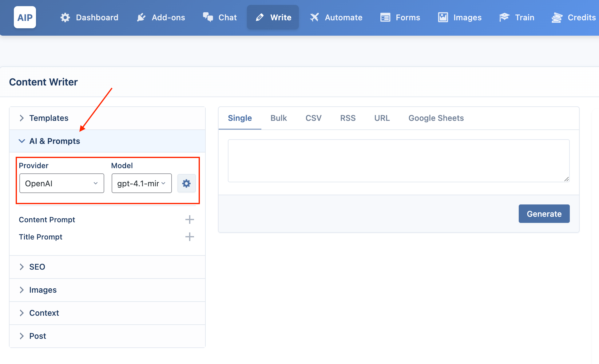Add a Content Prompt with plus icon

190,220
